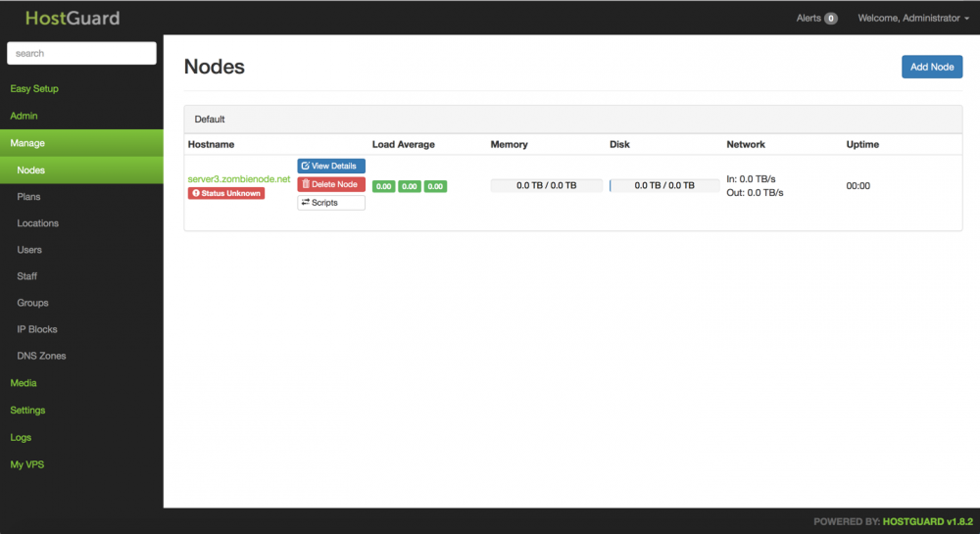
Task: Click the Hostname column header
Action: pos(212,144)
